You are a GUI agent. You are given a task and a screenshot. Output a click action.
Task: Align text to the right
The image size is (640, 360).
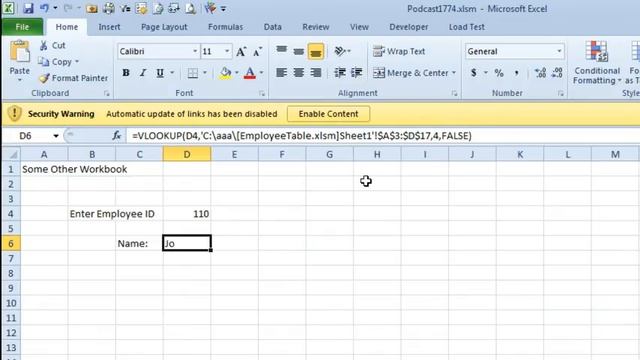click(x=316, y=73)
